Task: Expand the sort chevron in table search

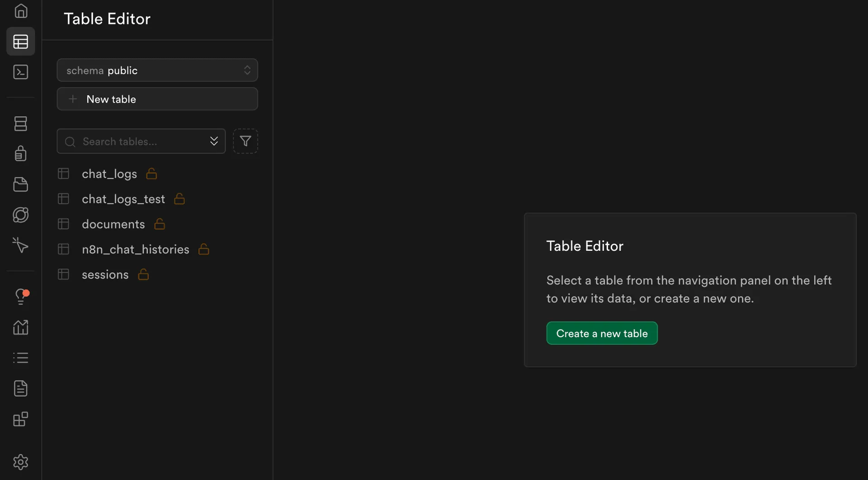Action: click(x=214, y=141)
